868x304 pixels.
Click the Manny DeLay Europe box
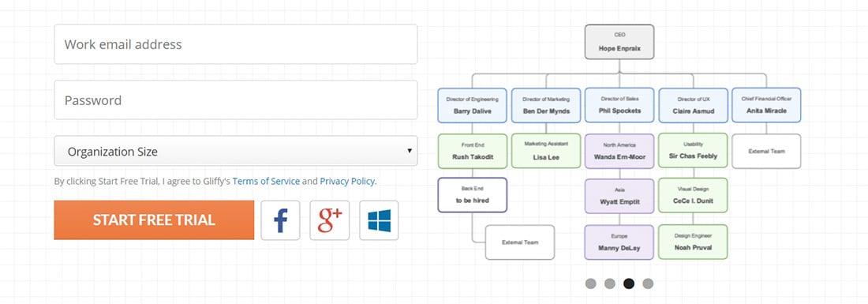pyautogui.click(x=619, y=242)
